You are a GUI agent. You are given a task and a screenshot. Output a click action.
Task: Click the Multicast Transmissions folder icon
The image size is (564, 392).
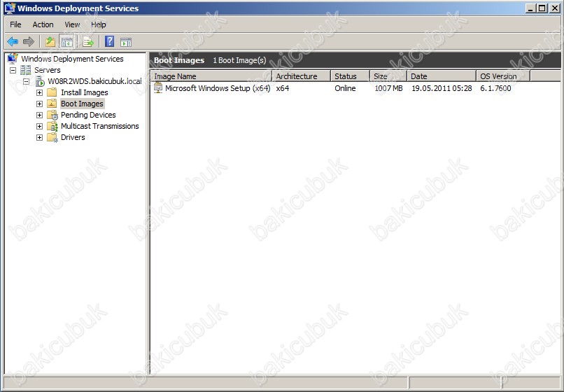point(52,126)
